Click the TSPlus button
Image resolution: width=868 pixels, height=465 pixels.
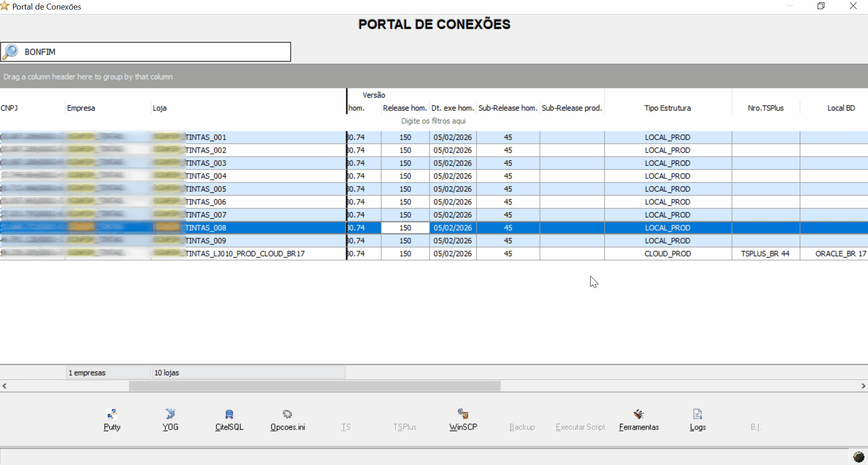point(404,427)
